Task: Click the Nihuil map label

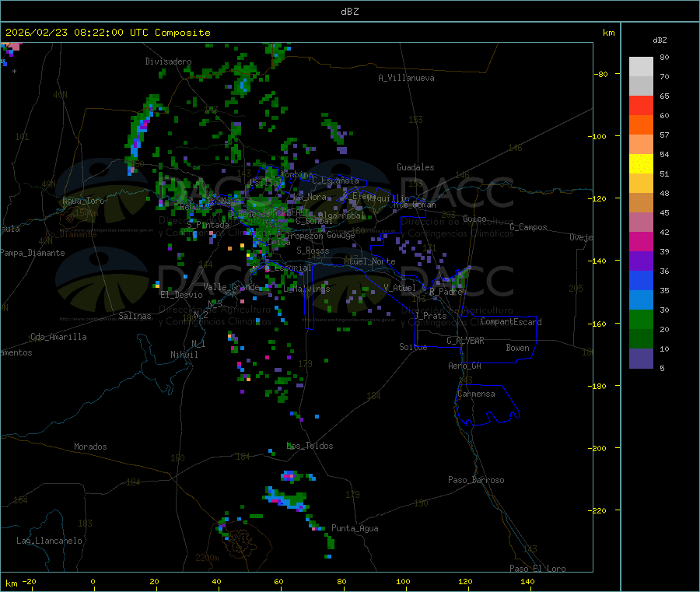Action: [184, 355]
